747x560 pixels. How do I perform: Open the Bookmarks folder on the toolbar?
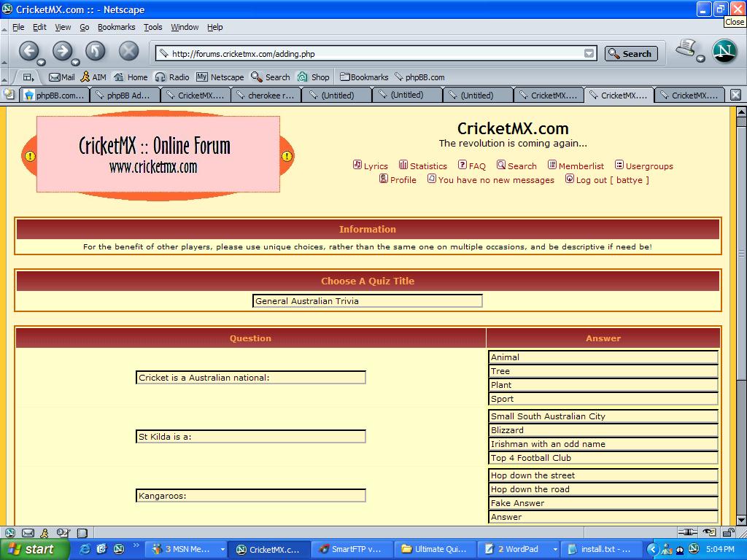coord(365,77)
